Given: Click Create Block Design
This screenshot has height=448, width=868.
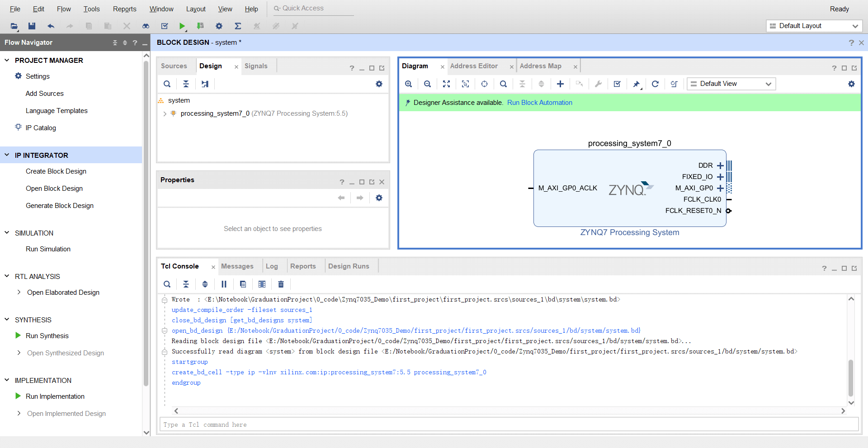Looking at the screenshot, I should 56,171.
